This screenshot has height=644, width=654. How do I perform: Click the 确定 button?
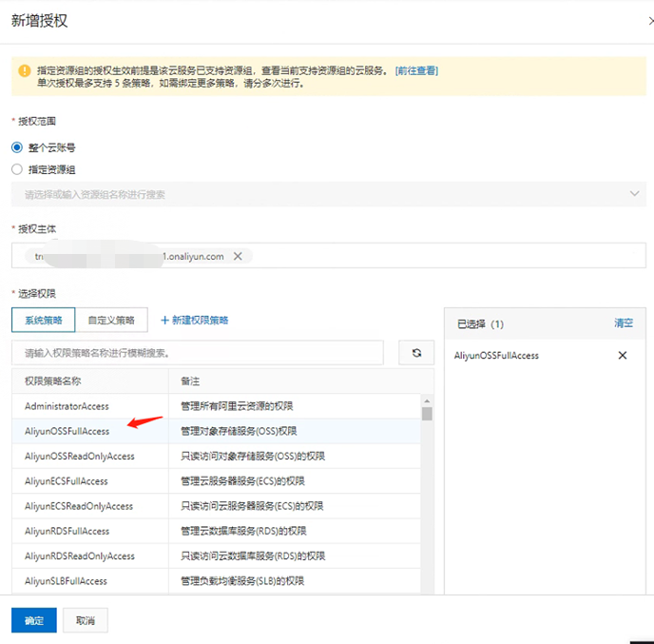(34, 620)
